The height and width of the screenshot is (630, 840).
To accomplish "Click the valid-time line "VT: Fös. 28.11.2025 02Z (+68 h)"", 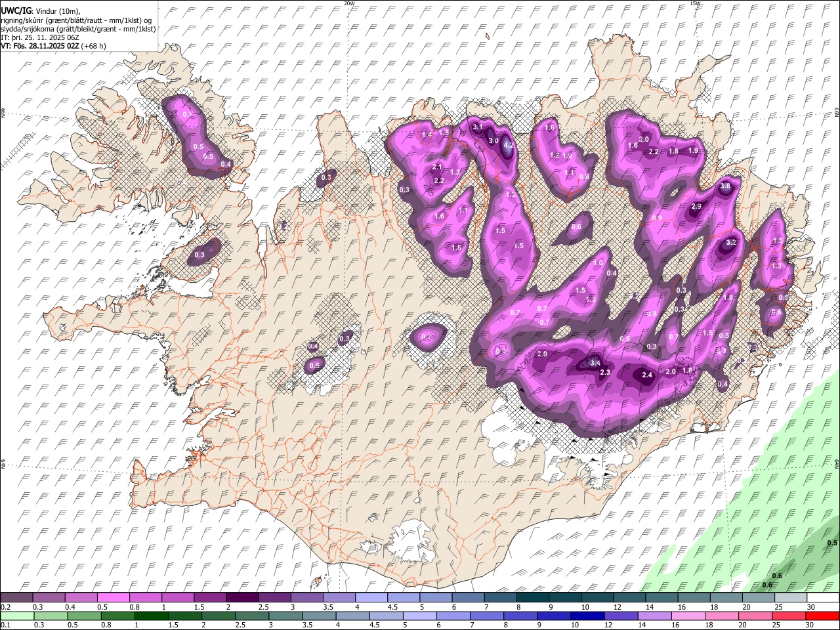I will coord(53,46).
